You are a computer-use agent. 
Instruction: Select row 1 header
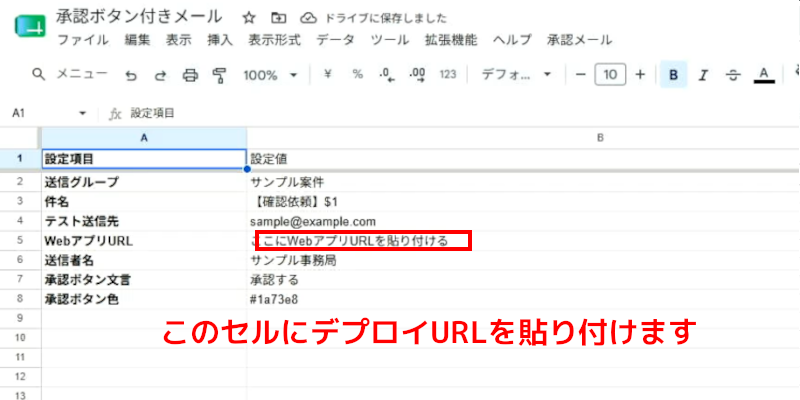19,159
